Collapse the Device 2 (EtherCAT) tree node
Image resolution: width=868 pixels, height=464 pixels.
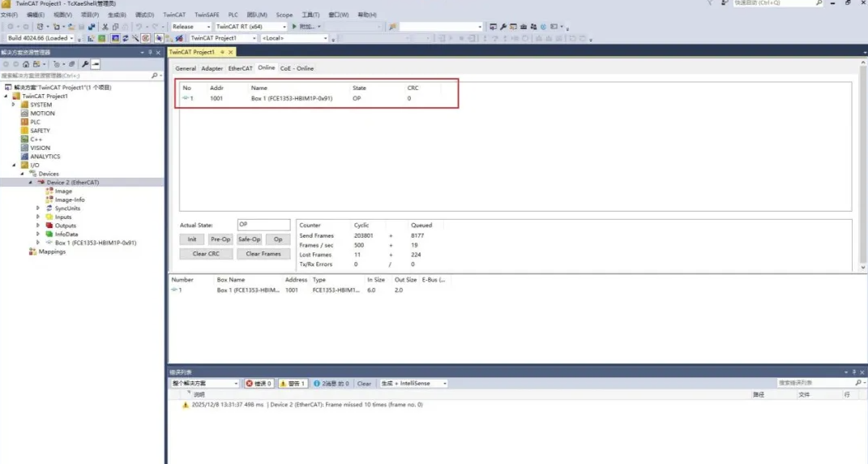[31, 182]
